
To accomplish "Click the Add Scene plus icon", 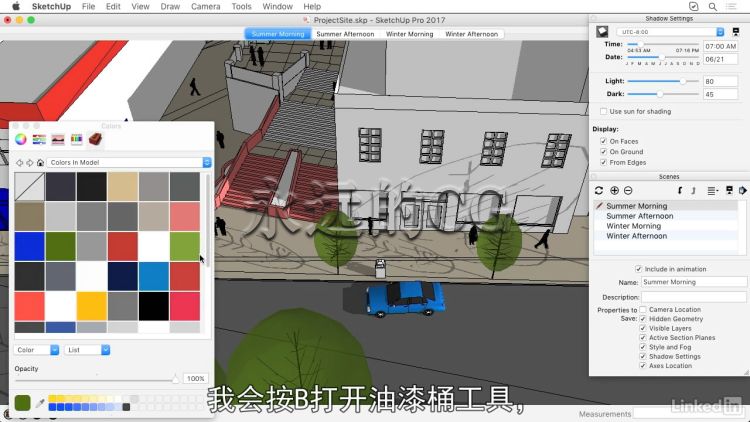I will 615,190.
